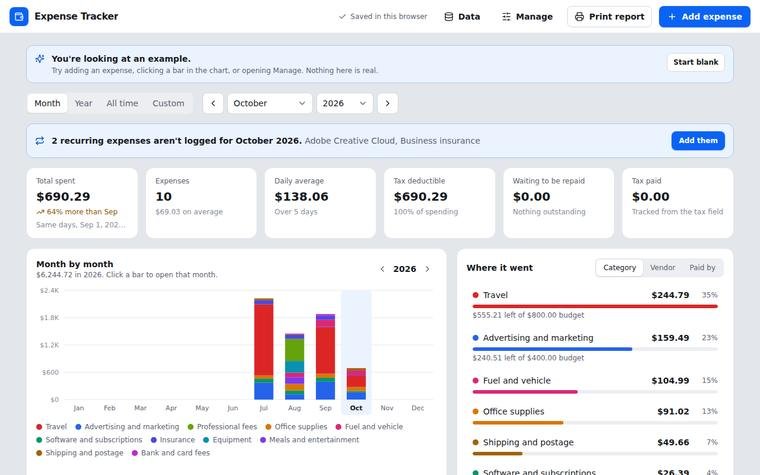Toggle Bank and card fees legend entry
Viewport: 760px width, 475px height.
171,453
